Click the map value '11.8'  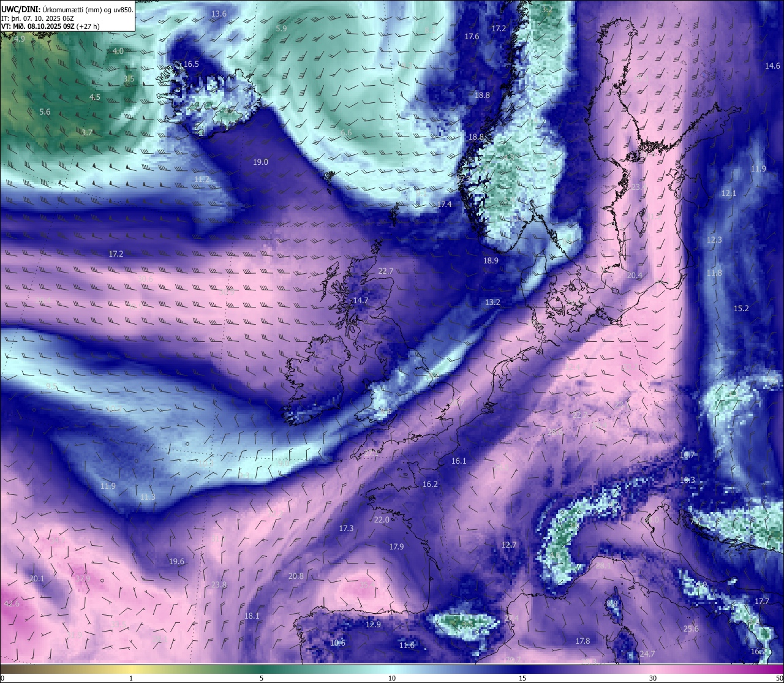point(714,273)
